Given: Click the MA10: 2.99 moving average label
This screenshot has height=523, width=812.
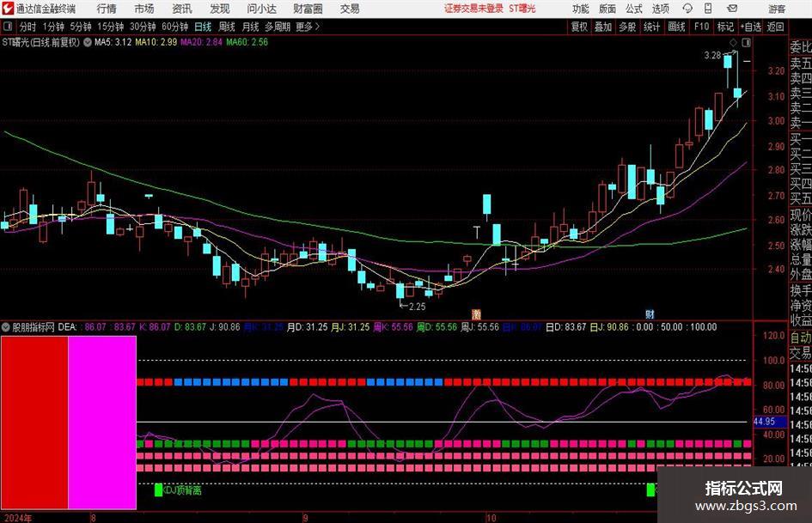Looking at the screenshot, I should point(156,42).
